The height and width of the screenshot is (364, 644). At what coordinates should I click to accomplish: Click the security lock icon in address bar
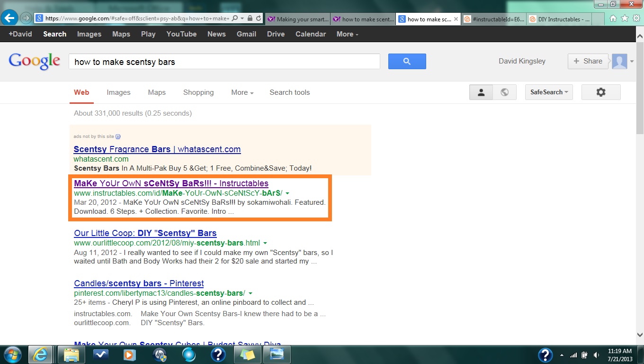[250, 18]
